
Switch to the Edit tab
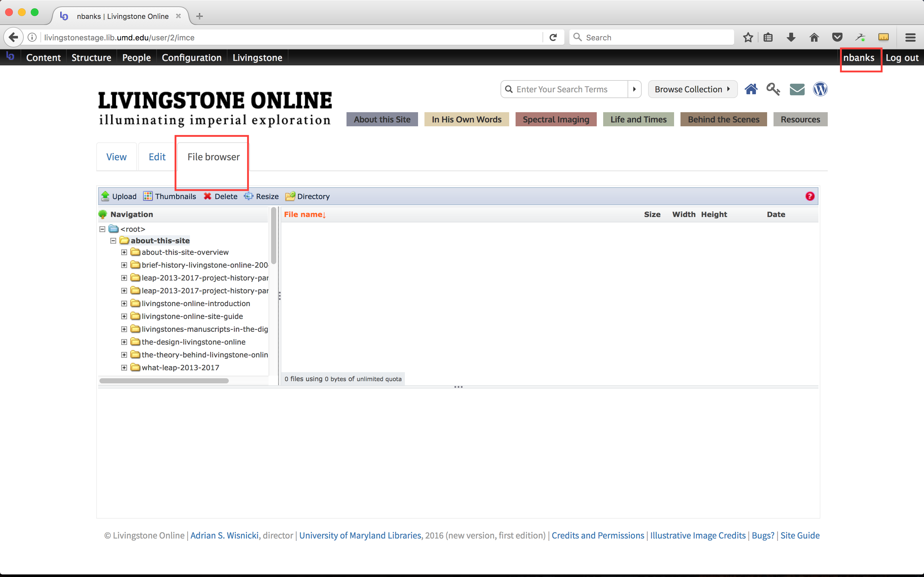click(x=157, y=156)
